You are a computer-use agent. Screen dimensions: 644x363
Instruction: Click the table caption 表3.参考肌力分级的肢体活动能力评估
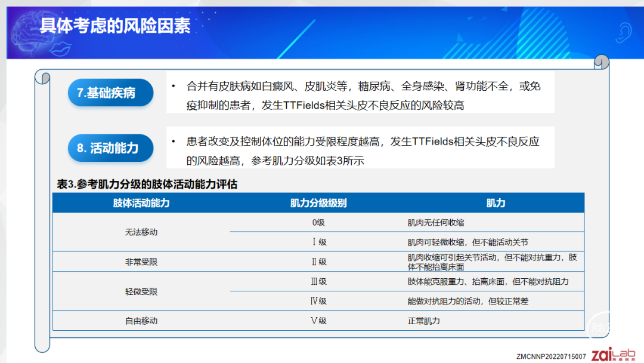147,184
